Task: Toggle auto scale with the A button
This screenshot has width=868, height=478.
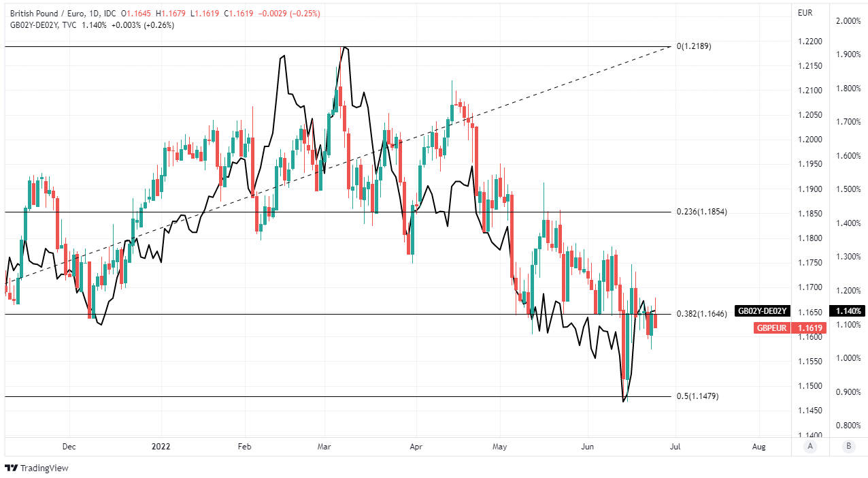Action: click(809, 447)
